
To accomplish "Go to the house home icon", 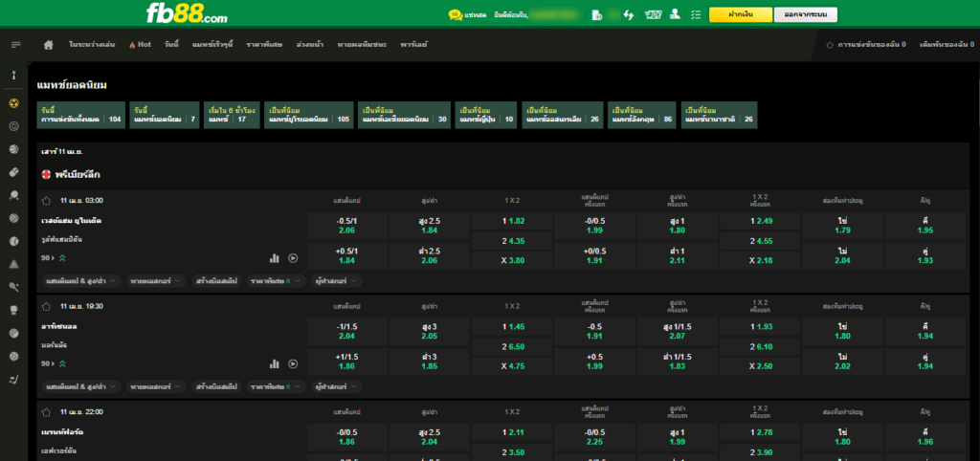I will tap(49, 44).
